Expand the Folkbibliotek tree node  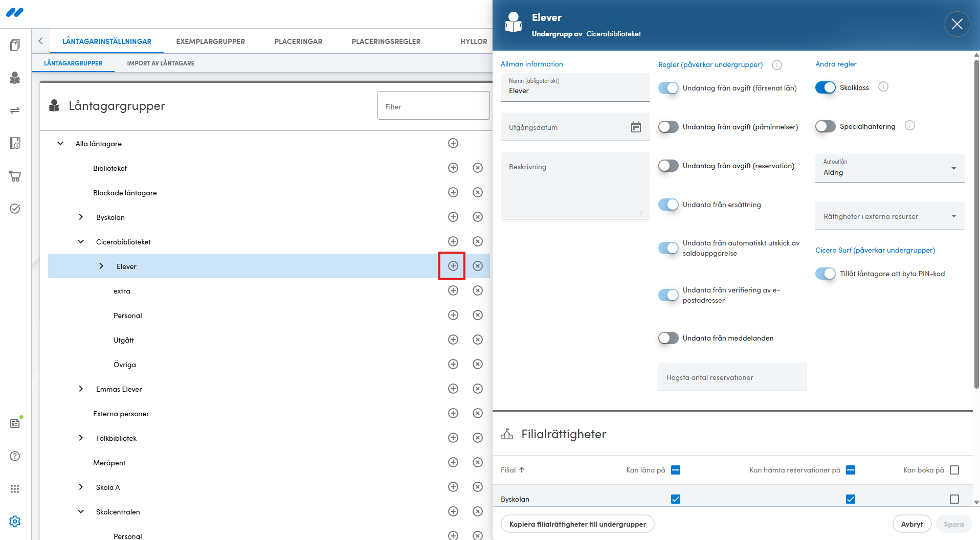pyautogui.click(x=81, y=438)
